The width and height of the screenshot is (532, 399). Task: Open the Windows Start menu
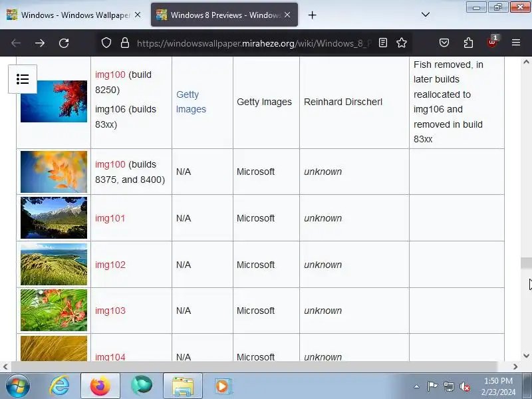(x=18, y=386)
